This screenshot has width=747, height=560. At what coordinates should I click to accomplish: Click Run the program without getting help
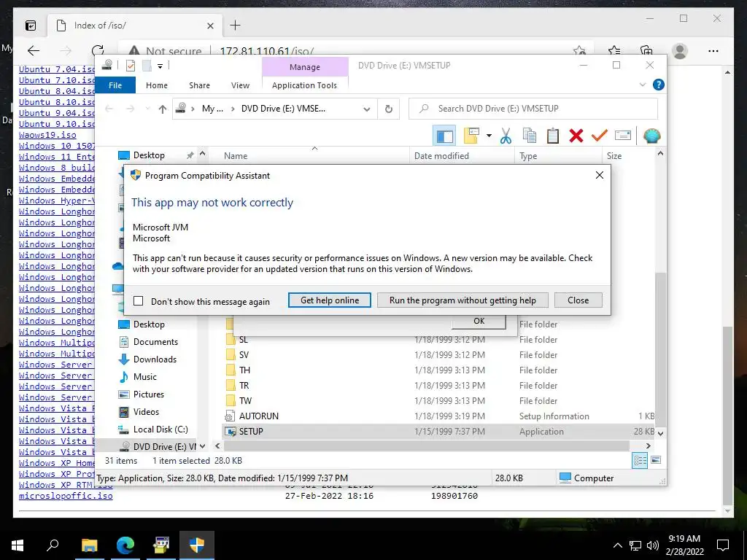tap(462, 300)
